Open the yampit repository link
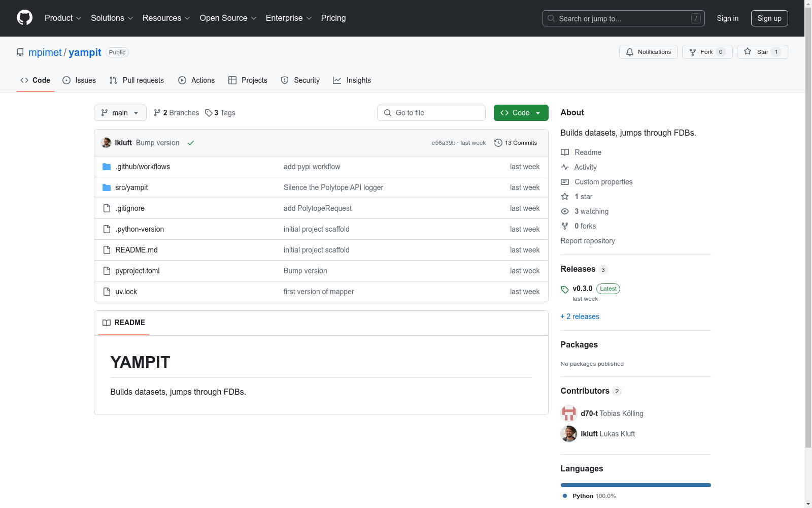The height and width of the screenshot is (508, 812). [x=85, y=52]
